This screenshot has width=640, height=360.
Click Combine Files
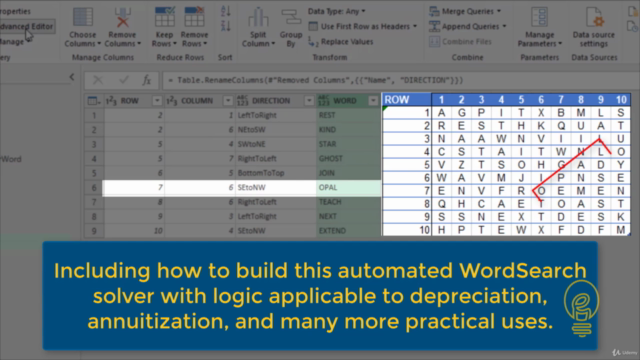tap(460, 42)
